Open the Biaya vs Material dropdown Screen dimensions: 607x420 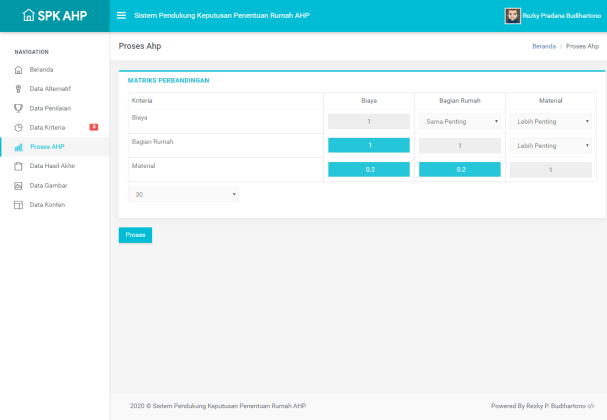551,122
